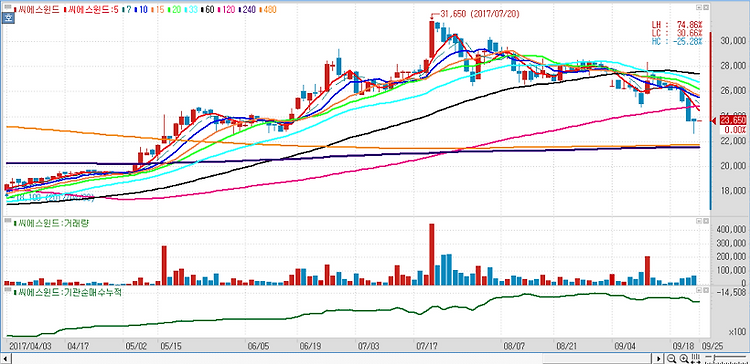Viewport: 750px width, 364px height.
Task: Click the 씨에스윈드:기관순매수누적 indicator label
Action: [x=67, y=292]
